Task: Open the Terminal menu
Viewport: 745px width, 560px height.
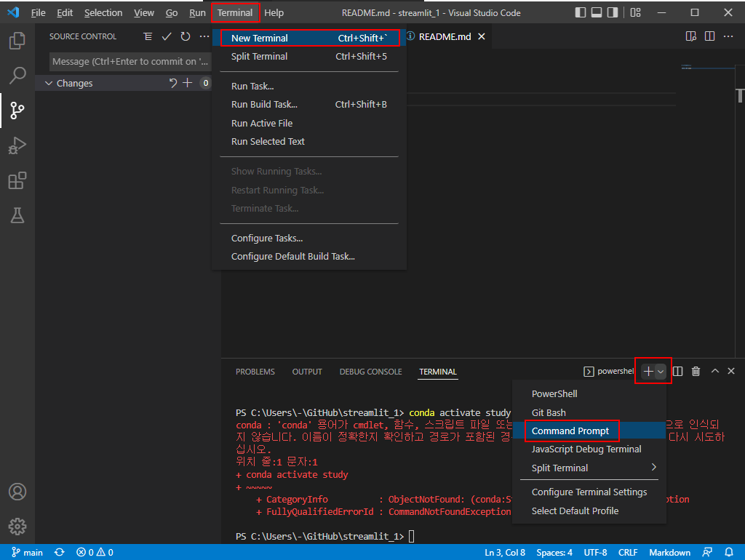Action: [235, 13]
